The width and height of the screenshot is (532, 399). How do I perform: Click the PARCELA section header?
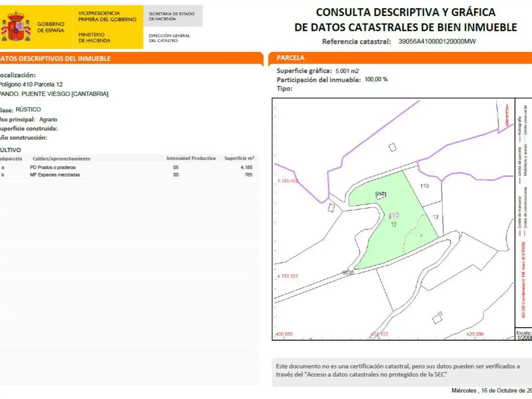click(x=291, y=58)
